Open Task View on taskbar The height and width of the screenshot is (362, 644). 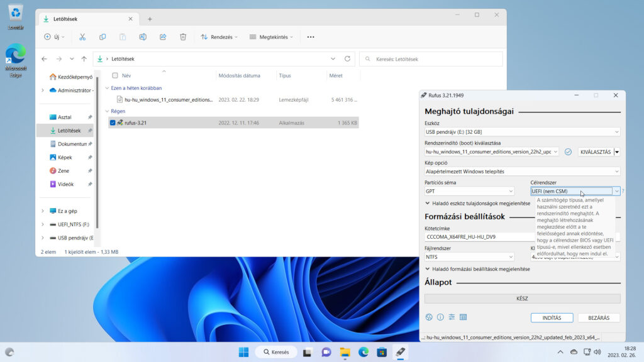pyautogui.click(x=307, y=352)
